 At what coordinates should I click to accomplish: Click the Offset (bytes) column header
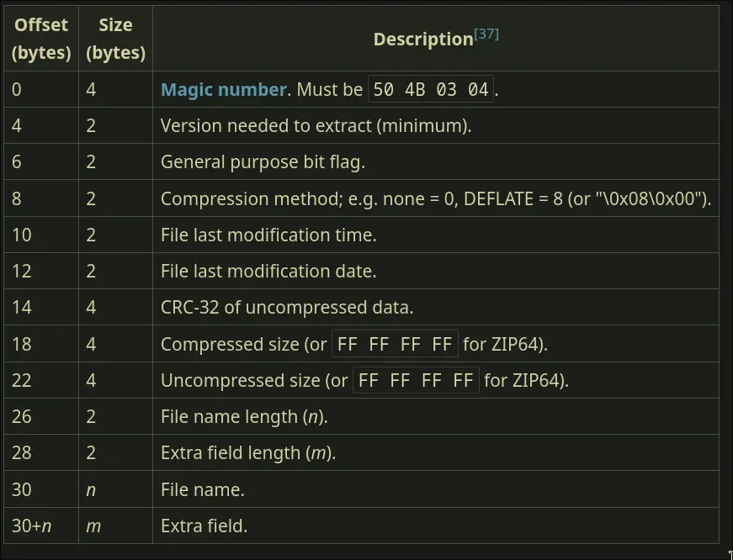(x=41, y=39)
